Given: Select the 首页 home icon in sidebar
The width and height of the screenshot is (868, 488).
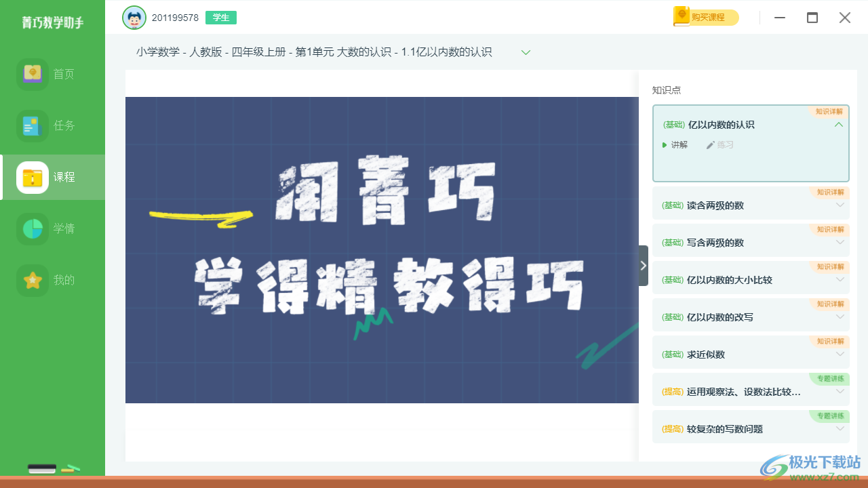Looking at the screenshot, I should pos(33,73).
